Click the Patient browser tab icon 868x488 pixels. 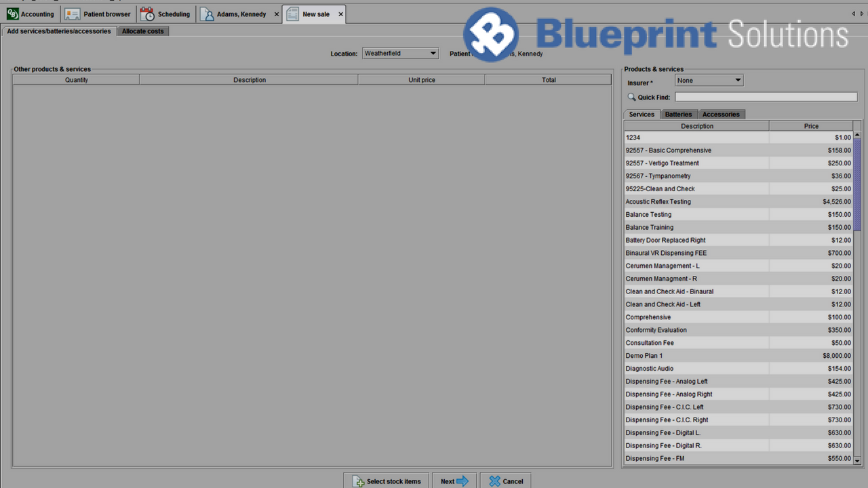click(73, 14)
